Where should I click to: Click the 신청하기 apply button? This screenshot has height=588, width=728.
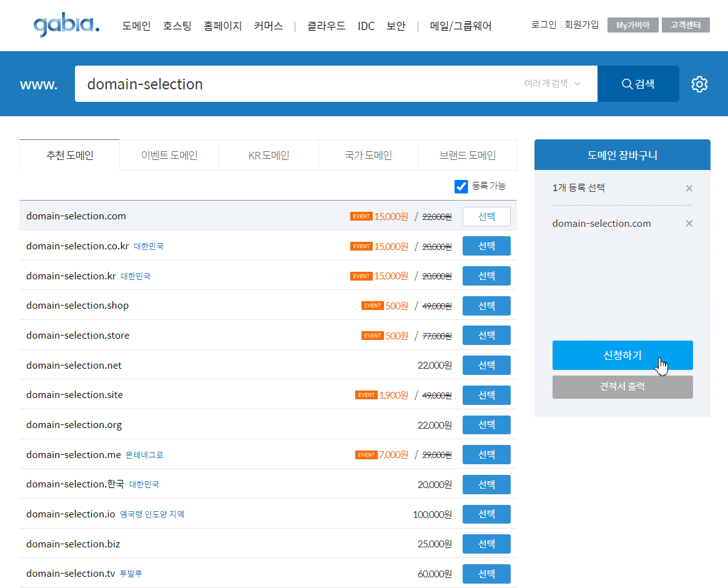[x=622, y=355]
